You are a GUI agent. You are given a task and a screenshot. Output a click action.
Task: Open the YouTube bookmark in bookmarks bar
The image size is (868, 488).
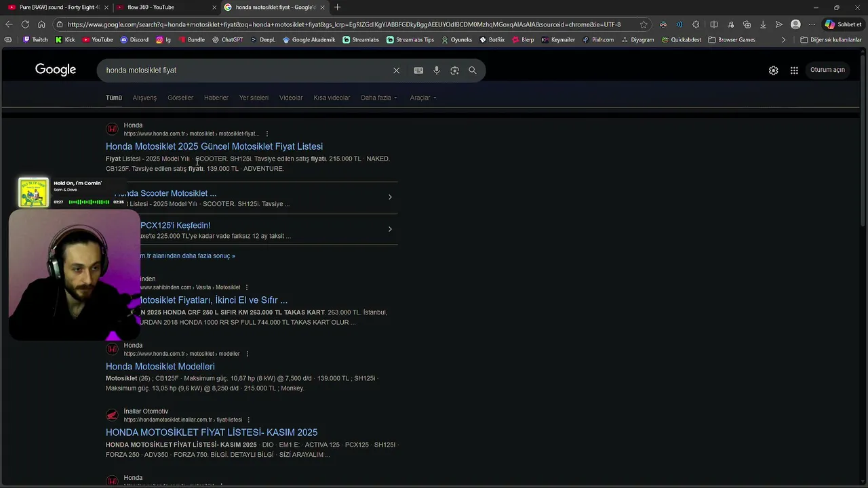tap(98, 40)
